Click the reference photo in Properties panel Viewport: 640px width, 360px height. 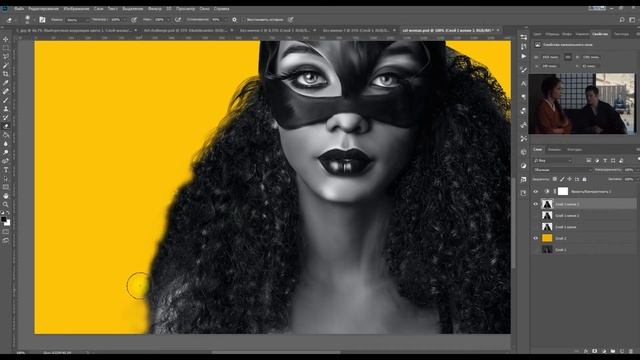pos(582,104)
